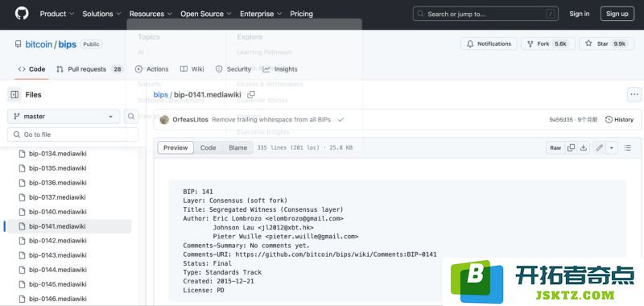Click the Notifications bell button

pos(489,43)
